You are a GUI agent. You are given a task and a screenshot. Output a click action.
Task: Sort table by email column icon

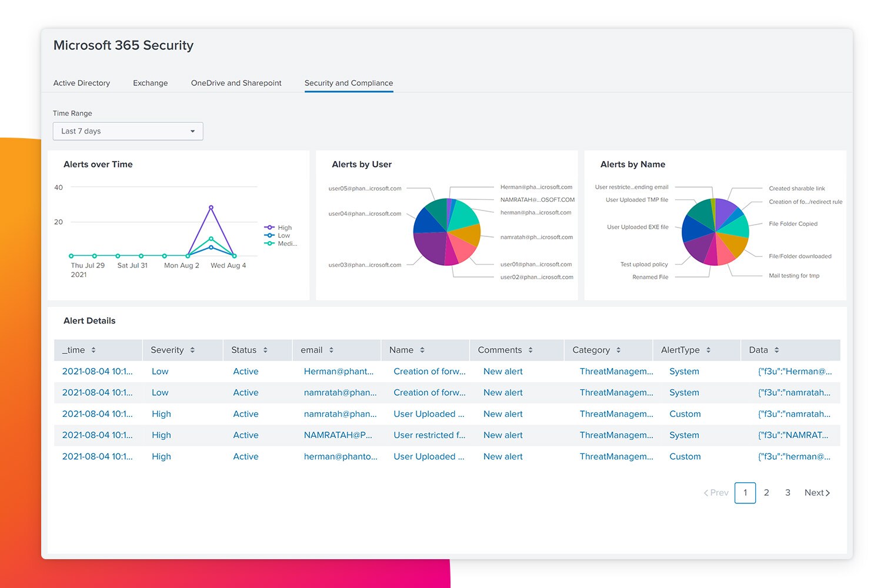331,350
